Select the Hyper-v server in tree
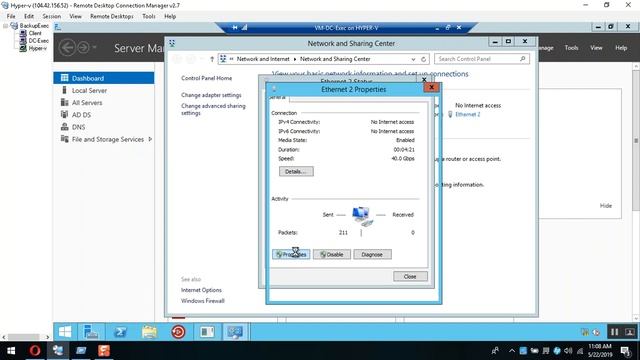The image size is (640, 360). pos(38,48)
